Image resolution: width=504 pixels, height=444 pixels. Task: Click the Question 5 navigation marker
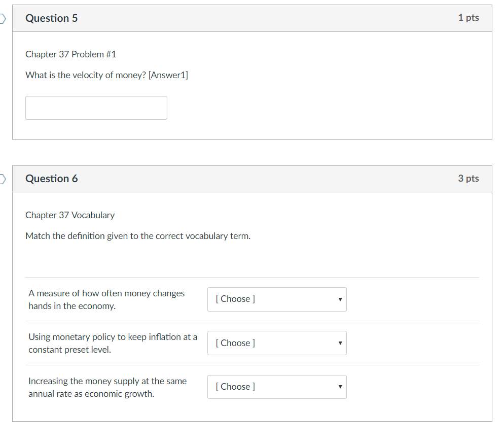[x=2, y=18]
